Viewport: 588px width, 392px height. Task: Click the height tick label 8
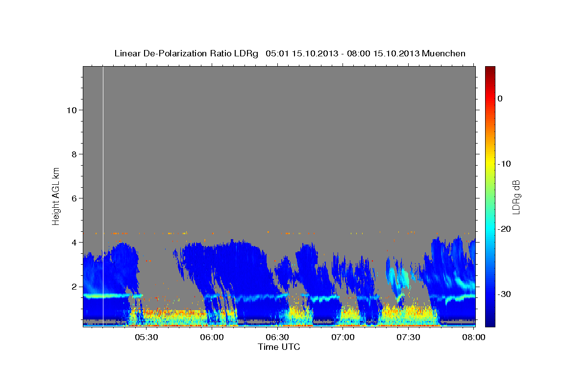click(x=74, y=154)
